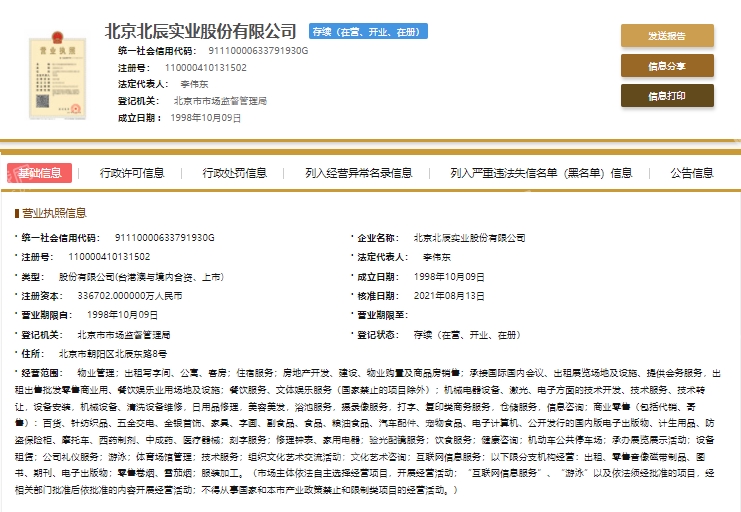Viewport: 741px width, 512px height.
Task: Click 法定代表人 value 李伟东 in license section
Action: (x=437, y=257)
